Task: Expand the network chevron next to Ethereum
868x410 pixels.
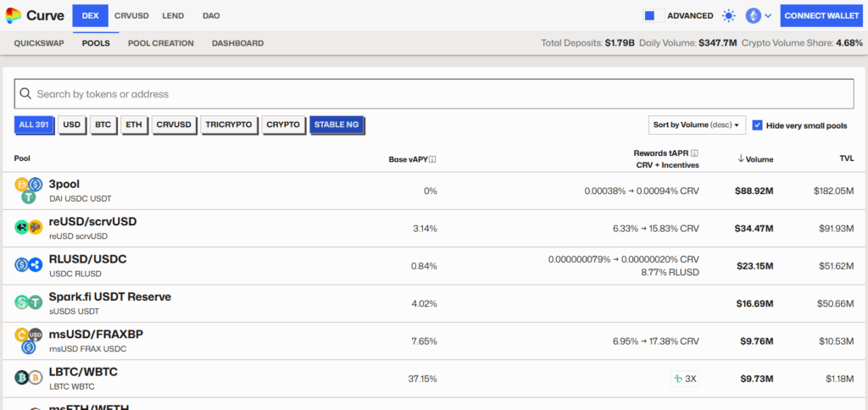Action: point(768,16)
